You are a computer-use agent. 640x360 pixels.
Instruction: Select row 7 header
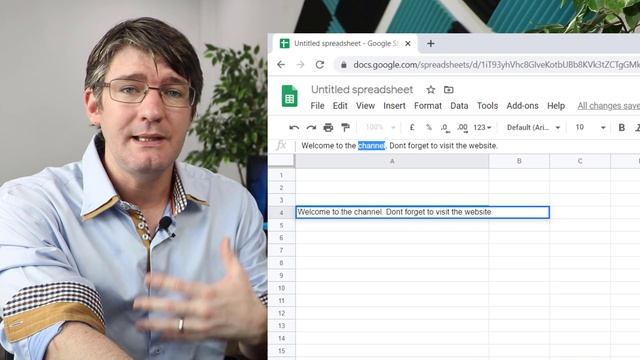[x=281, y=250]
